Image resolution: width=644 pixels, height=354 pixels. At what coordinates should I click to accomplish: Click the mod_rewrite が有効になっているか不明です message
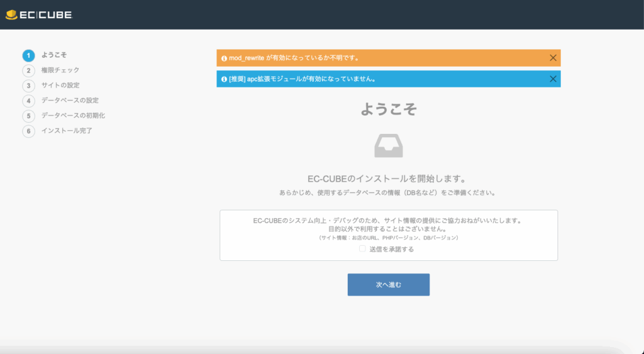tap(294, 58)
